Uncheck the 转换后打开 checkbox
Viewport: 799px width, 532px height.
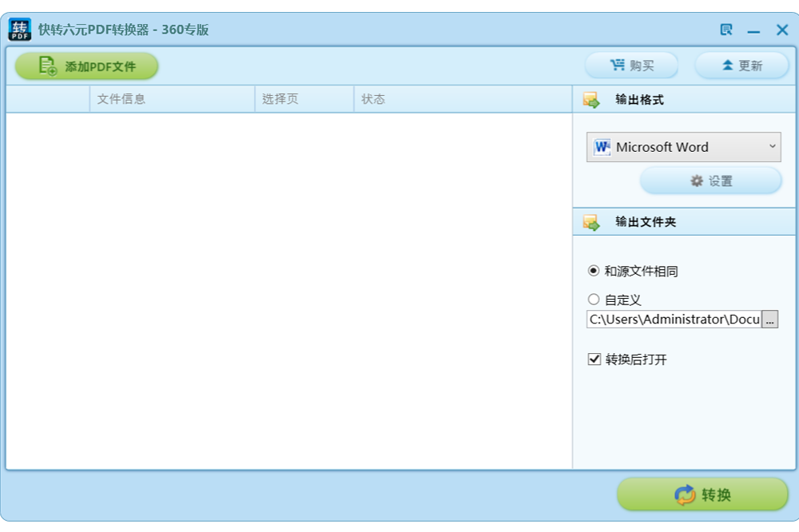(x=594, y=359)
